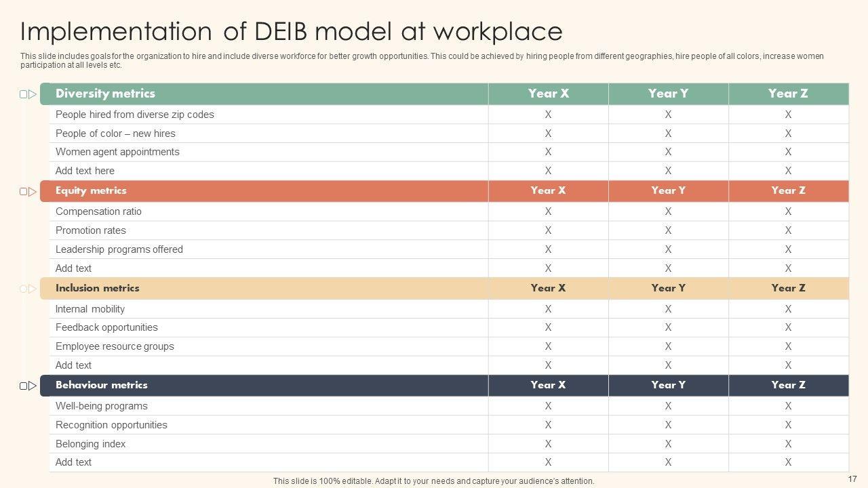Select the 'Employee resource groups' row label
The height and width of the screenshot is (488, 868).
pos(115,346)
